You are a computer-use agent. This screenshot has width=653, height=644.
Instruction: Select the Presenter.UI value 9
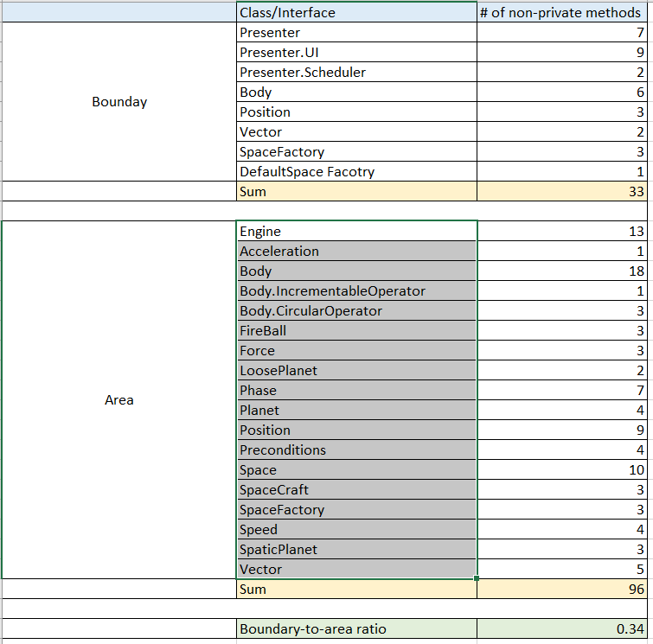click(x=562, y=53)
